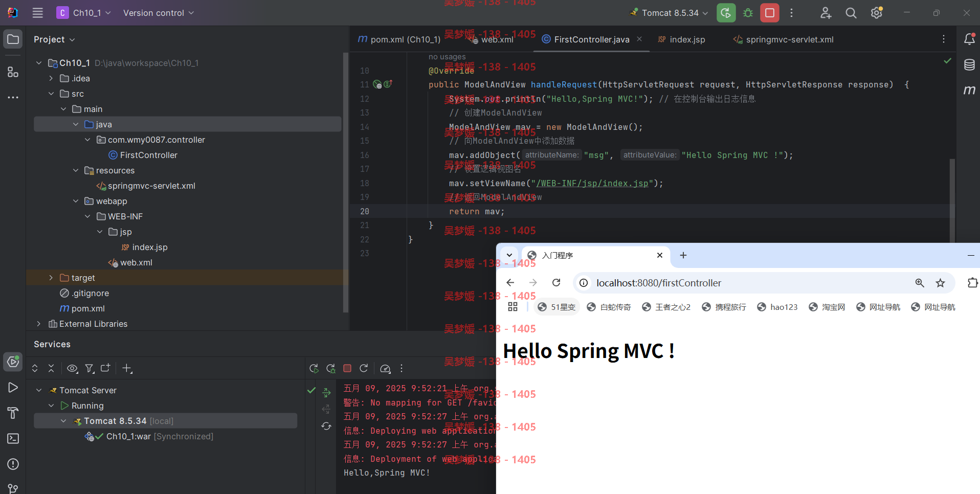Screen dimensions: 980x494
Task: Open Database tool window
Action: click(x=969, y=64)
